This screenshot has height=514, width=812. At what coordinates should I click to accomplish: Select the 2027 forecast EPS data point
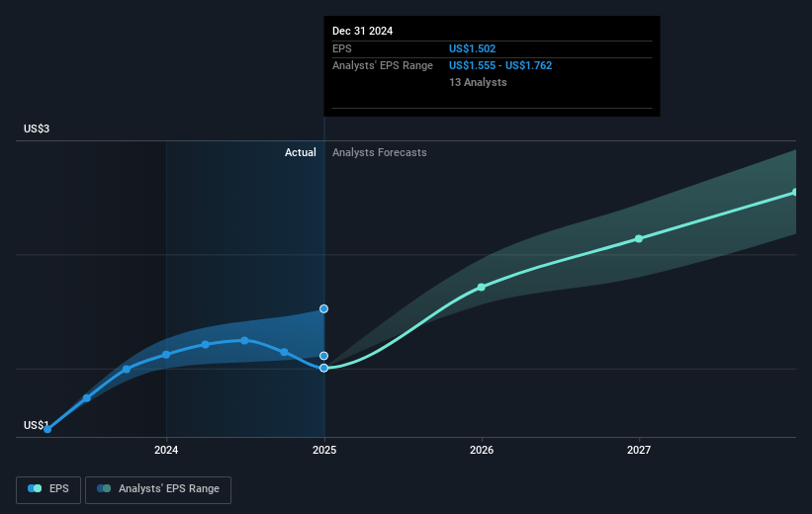[x=639, y=238]
